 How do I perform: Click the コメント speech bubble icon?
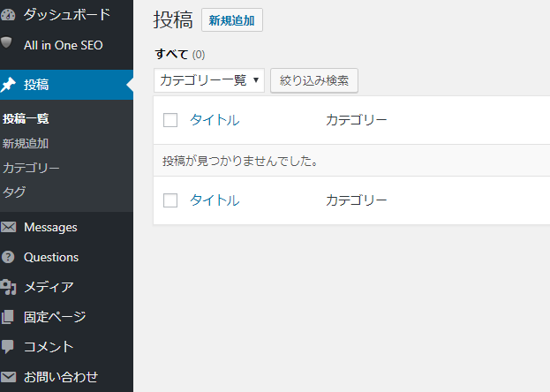(9, 347)
